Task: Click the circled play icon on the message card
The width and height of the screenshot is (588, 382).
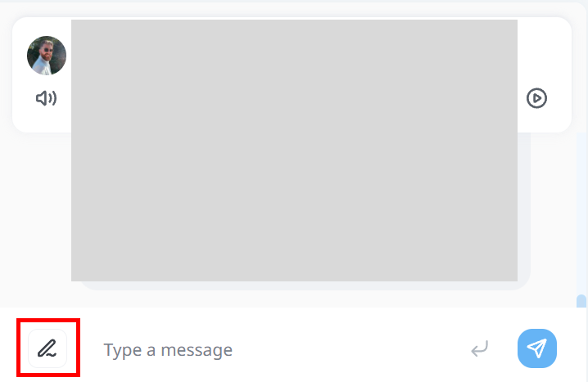Action: pos(536,98)
